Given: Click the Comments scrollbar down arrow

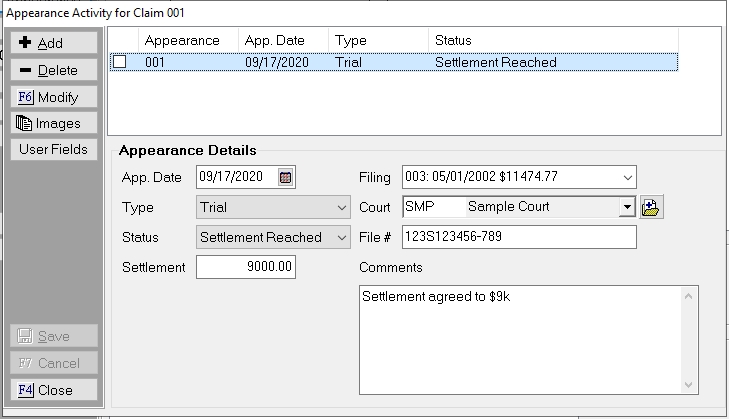Looking at the screenshot, I should click(689, 385).
